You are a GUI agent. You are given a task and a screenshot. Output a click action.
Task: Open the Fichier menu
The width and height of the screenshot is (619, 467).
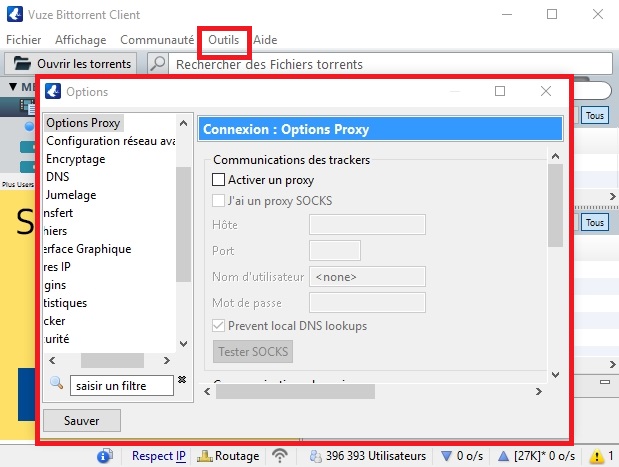pos(24,40)
